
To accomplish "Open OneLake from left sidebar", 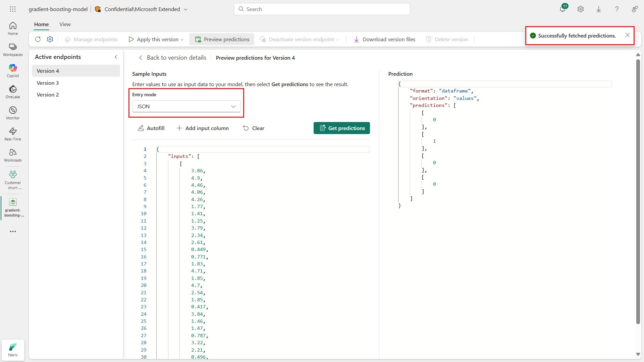I will (13, 92).
